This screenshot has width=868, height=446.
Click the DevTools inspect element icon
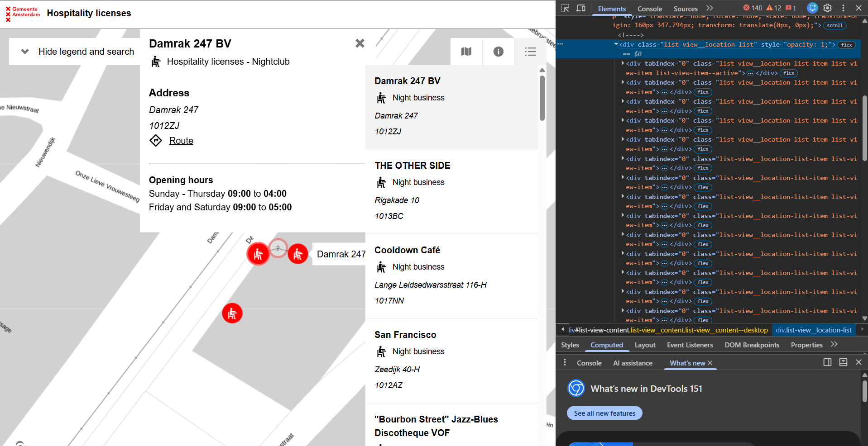[565, 8]
